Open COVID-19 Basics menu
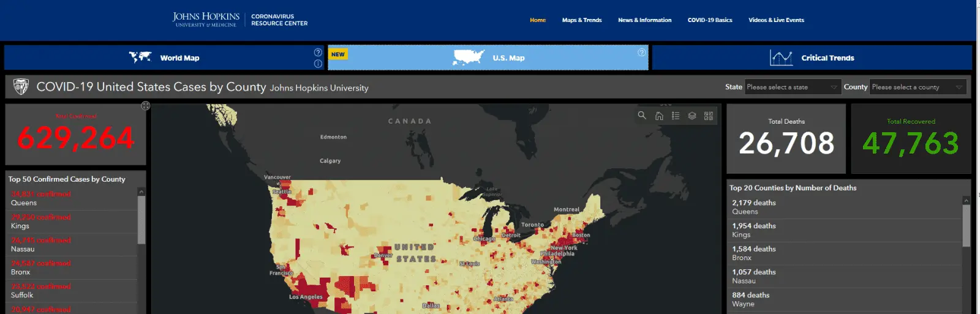The width and height of the screenshot is (980, 314). [x=710, y=20]
